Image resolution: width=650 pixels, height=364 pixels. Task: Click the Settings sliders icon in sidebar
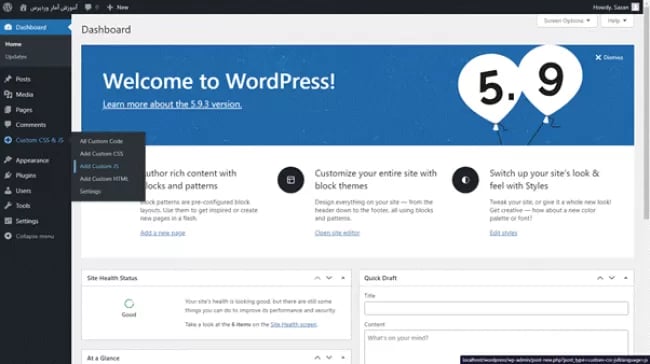(8, 221)
